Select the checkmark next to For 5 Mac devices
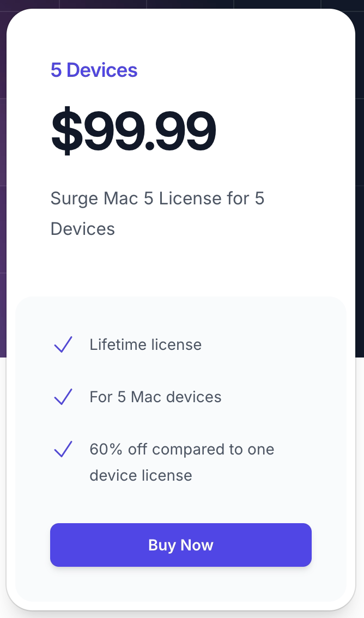 [x=63, y=397]
